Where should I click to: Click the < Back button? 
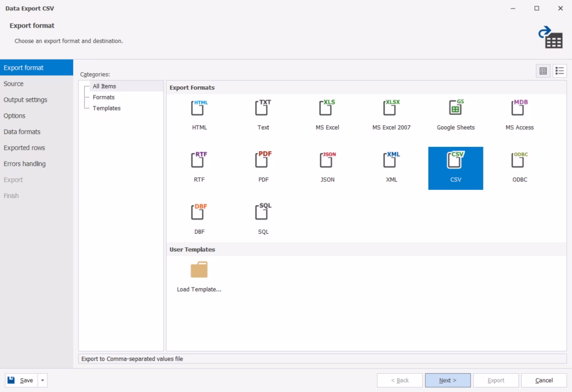point(400,381)
